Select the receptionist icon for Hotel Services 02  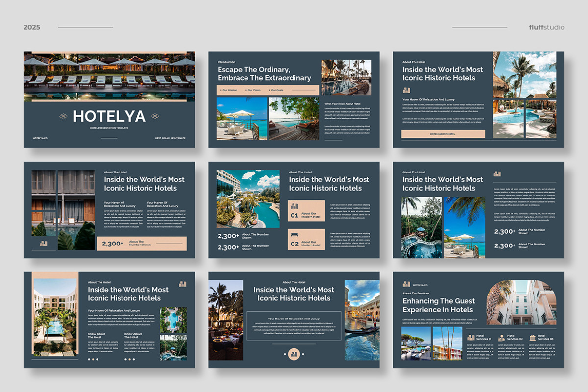501,337
